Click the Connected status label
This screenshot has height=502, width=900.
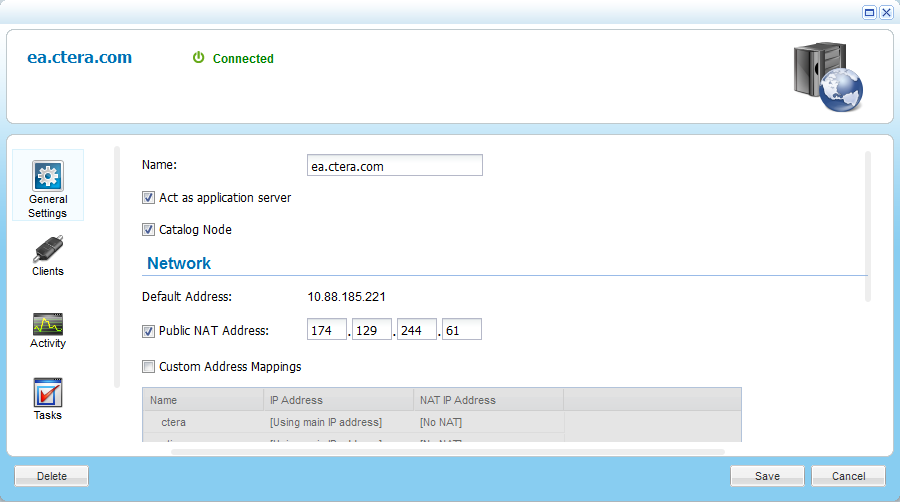[243, 59]
